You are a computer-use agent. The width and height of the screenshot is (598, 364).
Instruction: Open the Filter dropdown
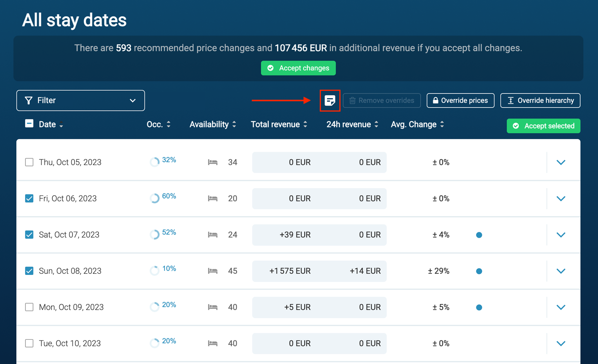coord(81,100)
